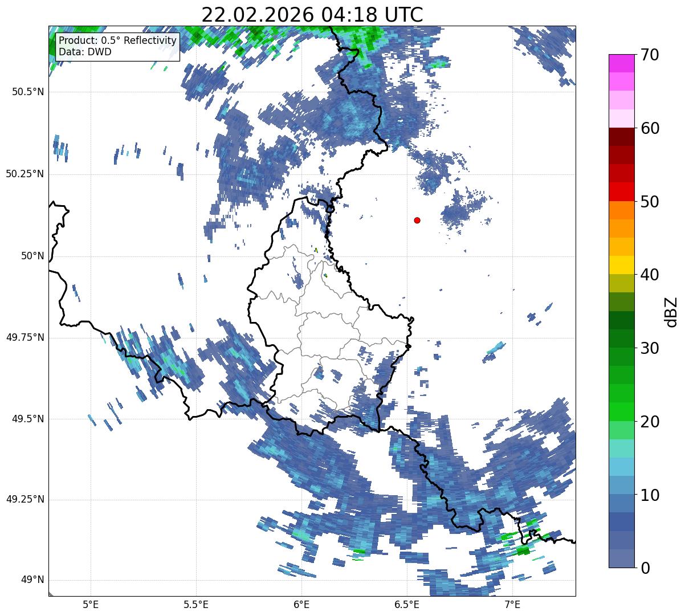Click the title '22.02.2026 04:18 UTC'

(312, 14)
